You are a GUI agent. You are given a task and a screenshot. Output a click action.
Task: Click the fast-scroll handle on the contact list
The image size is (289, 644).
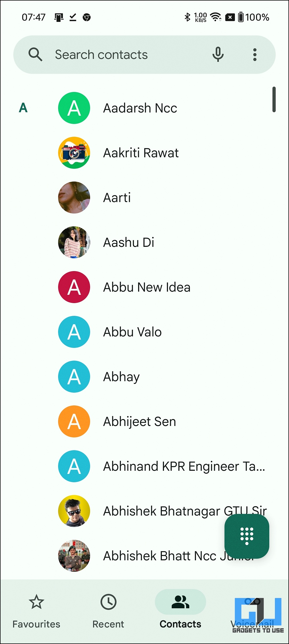click(274, 99)
